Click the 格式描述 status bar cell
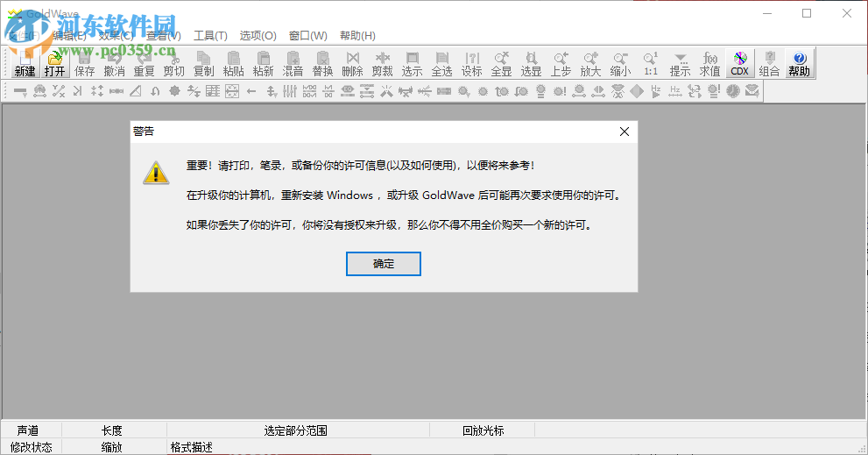868x455 pixels. [192, 447]
